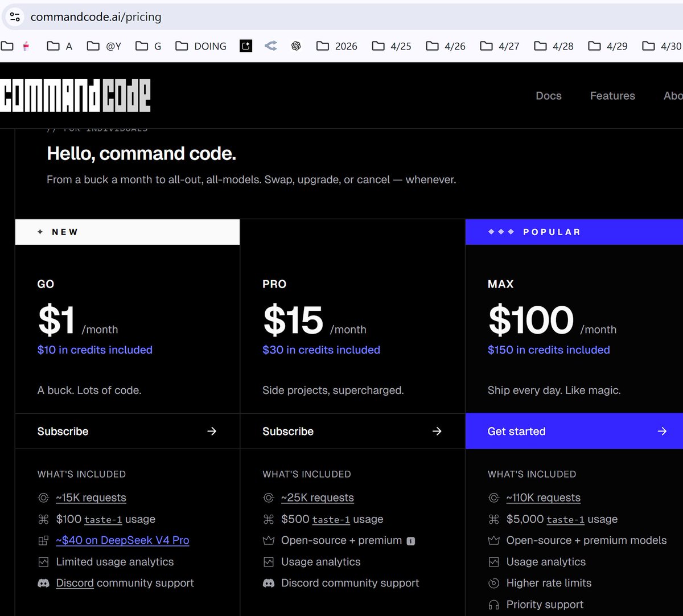Click the $150 in credits included text
This screenshot has height=616, width=683.
549,350
